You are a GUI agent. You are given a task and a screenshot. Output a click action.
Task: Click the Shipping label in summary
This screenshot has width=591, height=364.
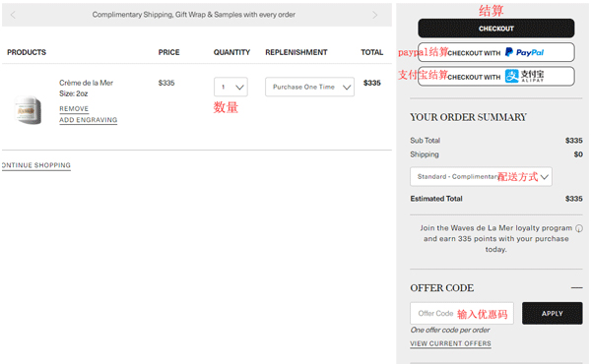[x=425, y=154]
